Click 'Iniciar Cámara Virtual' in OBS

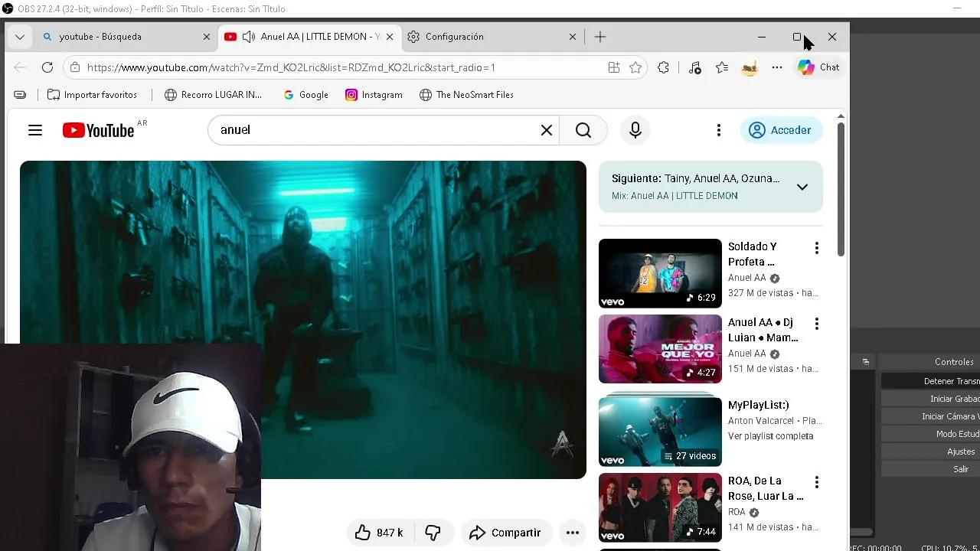[930, 416]
